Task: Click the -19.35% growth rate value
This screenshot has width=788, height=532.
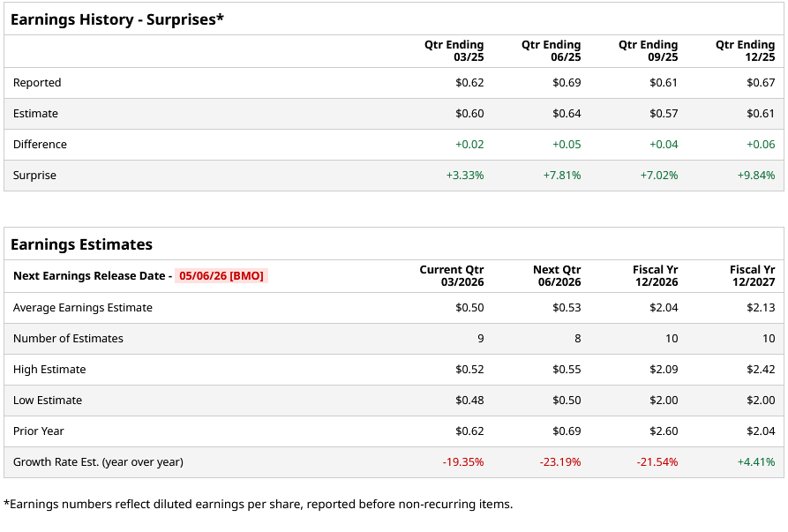Action: pyautogui.click(x=463, y=462)
